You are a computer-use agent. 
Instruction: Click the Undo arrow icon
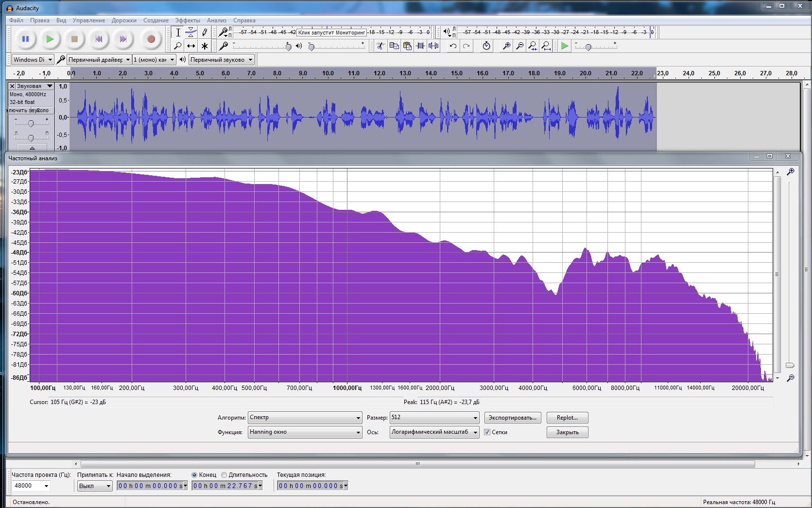tap(453, 46)
